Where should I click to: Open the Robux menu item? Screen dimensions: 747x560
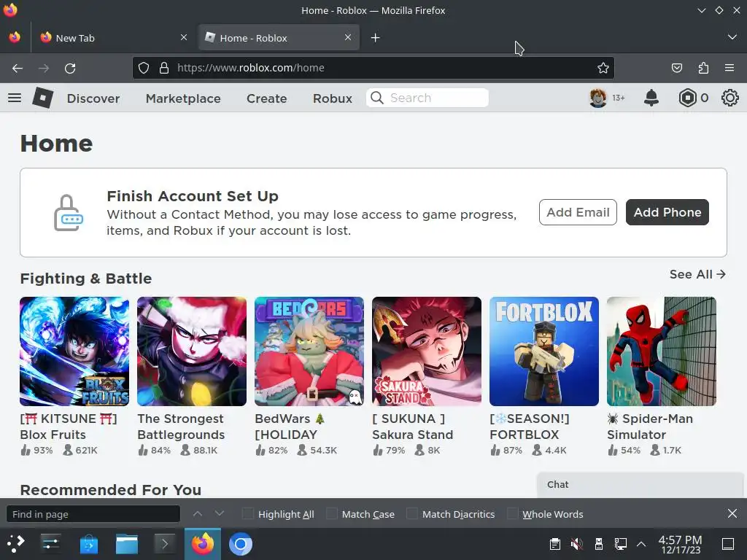333,98
